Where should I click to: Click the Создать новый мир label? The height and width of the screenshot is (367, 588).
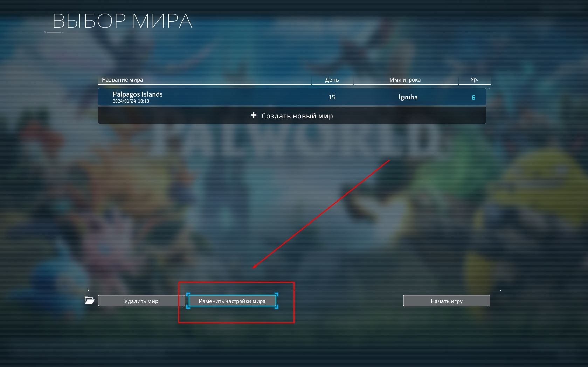click(x=297, y=116)
